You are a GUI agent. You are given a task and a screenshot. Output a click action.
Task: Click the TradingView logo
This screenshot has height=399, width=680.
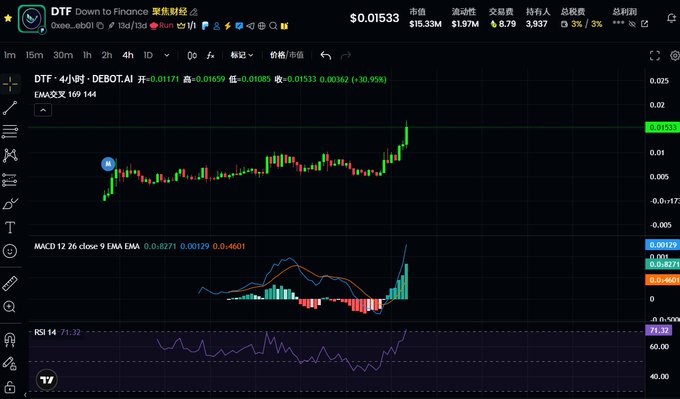pyautogui.click(x=47, y=380)
